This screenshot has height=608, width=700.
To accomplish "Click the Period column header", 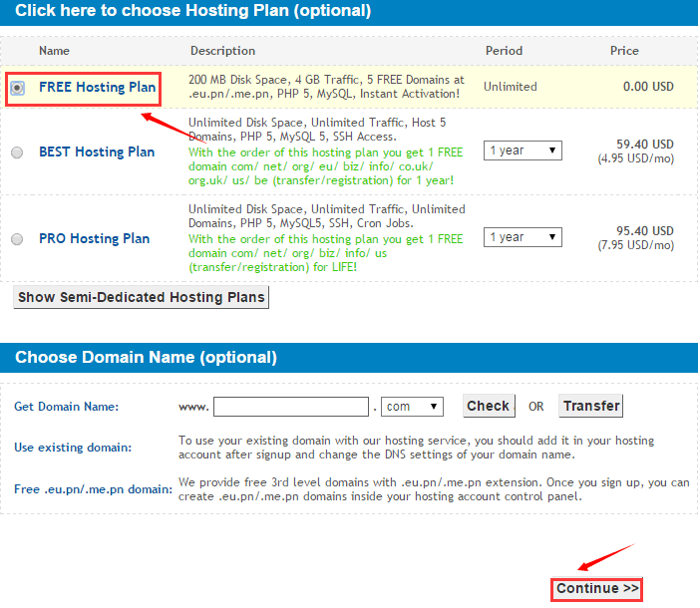I will click(504, 51).
